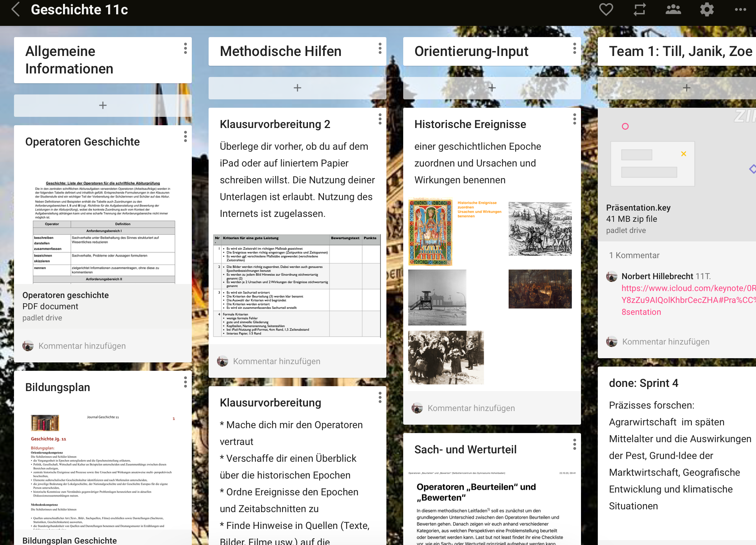Open options menu of Operatoren Geschichte post

tap(185, 136)
